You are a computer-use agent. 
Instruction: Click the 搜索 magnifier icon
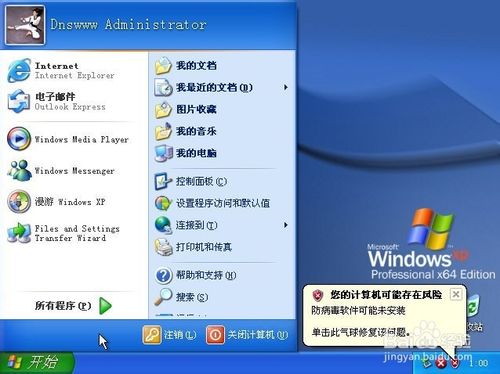163,297
